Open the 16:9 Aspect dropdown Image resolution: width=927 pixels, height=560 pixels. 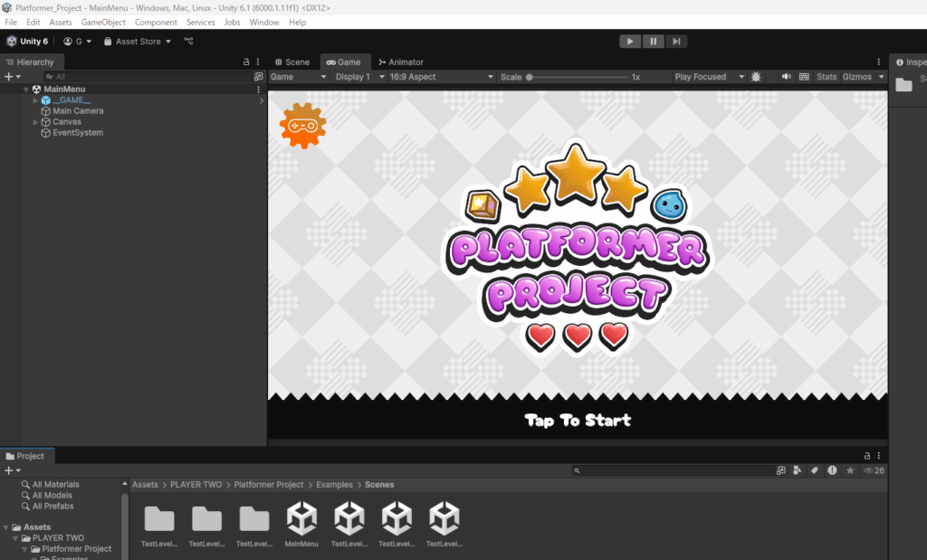442,77
